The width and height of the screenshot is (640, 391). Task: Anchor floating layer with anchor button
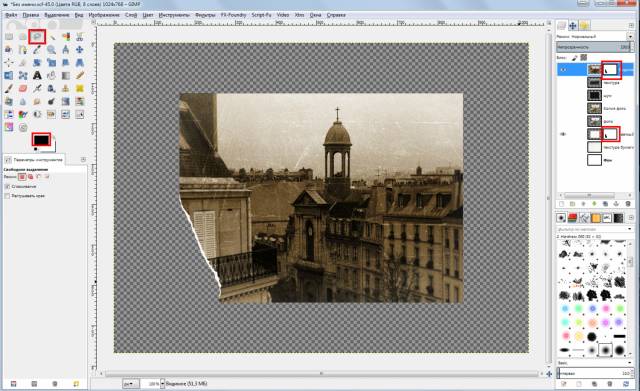click(616, 204)
